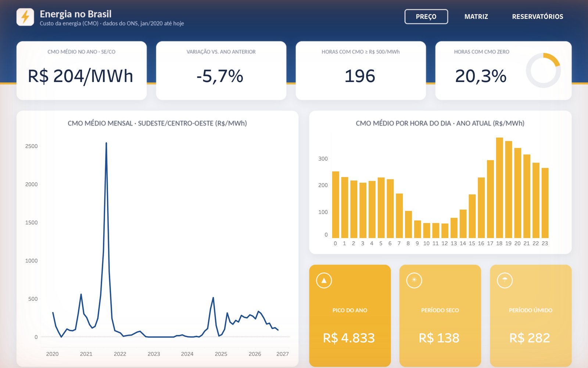This screenshot has width=588, height=368.
Task: Select the Período Seco R$ 138 card
Action: 440,316
